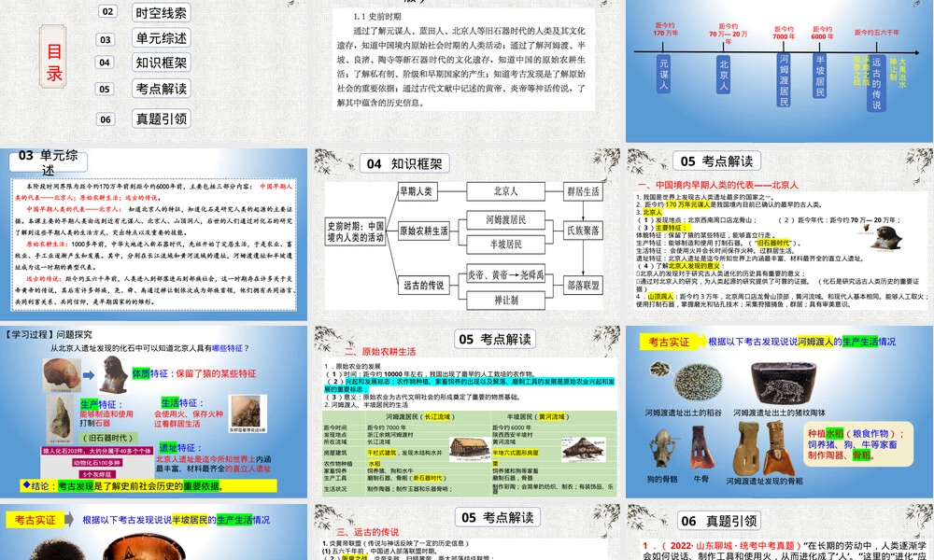
Task: Open the 04 知识框架 slide thumbnail
Action: click(x=466, y=234)
